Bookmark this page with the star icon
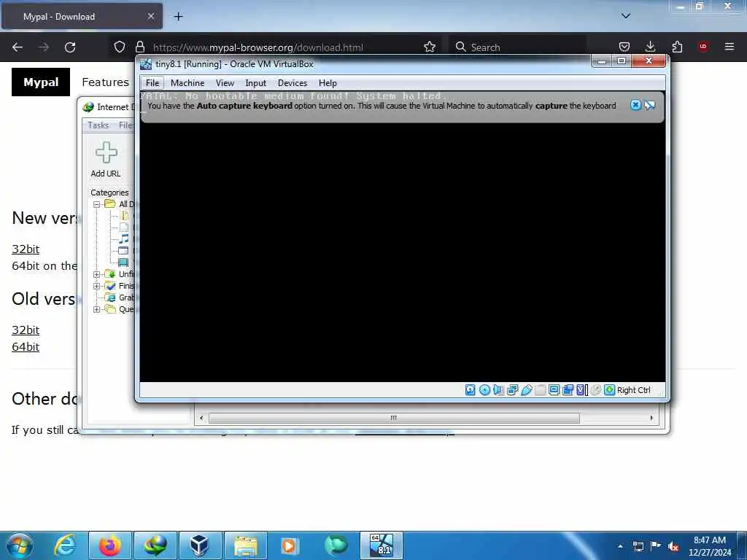 coord(430,47)
